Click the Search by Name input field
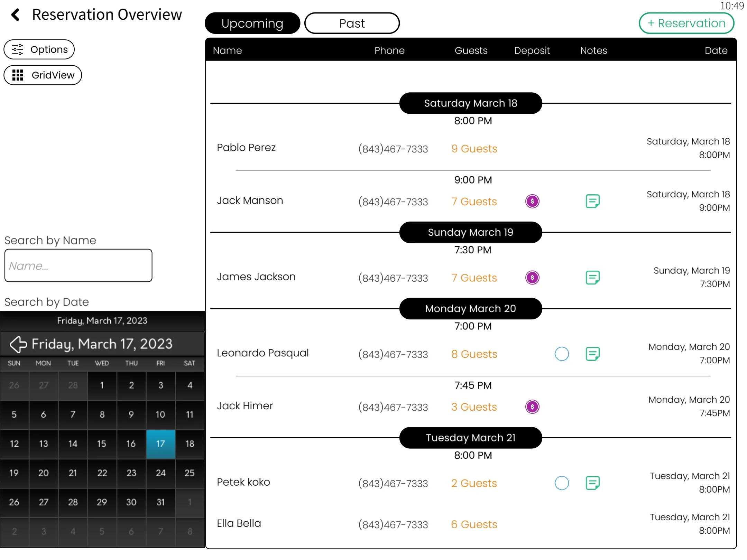 point(78,265)
